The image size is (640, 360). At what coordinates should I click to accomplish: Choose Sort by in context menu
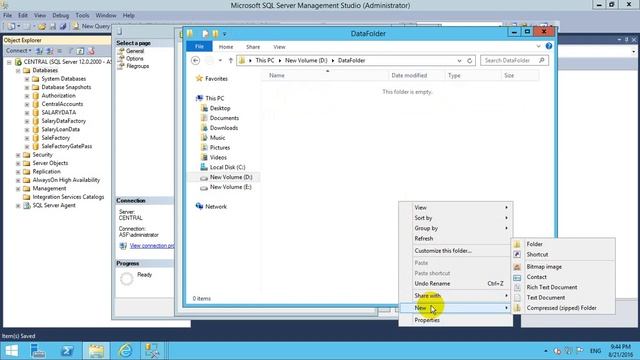456,218
